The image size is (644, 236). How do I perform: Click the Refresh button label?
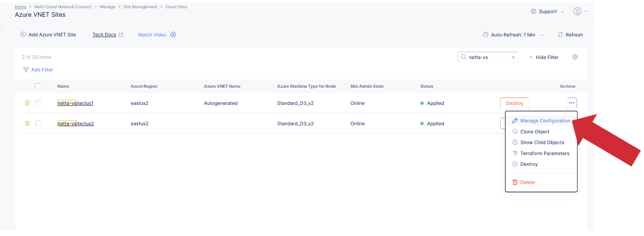coord(574,35)
